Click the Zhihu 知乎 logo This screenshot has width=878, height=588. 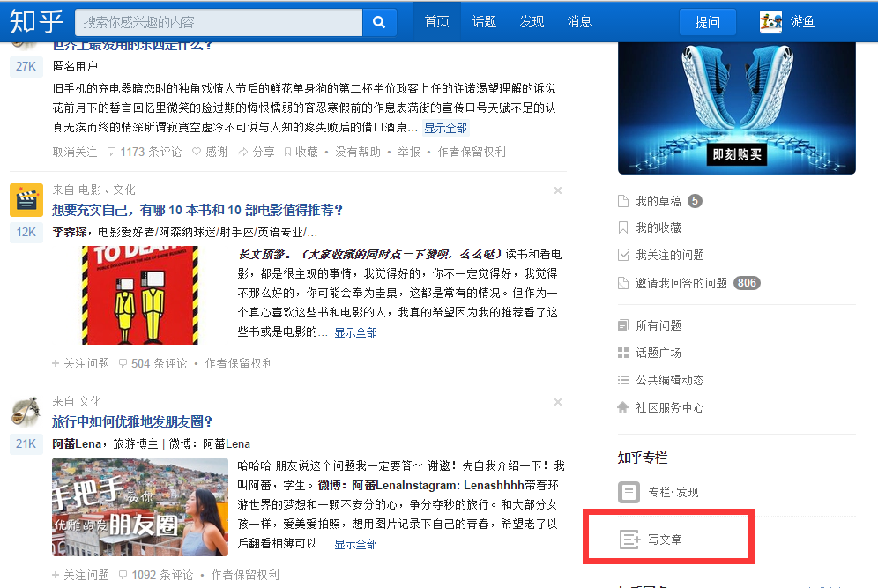(x=36, y=21)
